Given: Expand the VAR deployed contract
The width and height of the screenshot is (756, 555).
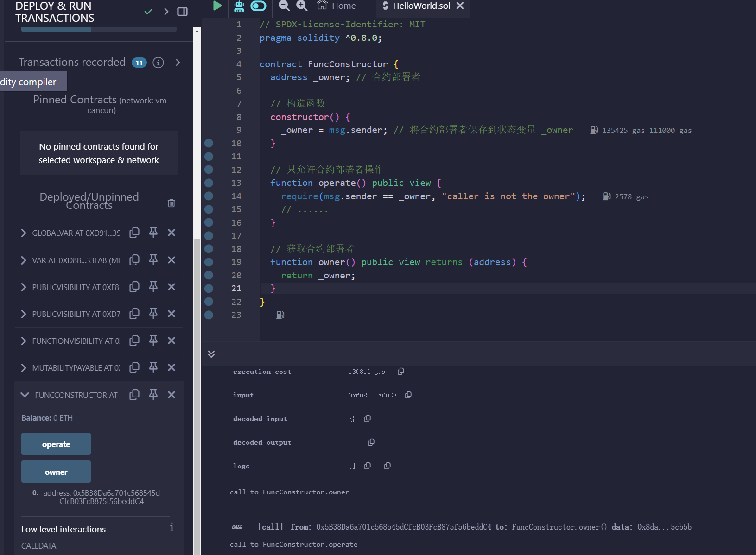Looking at the screenshot, I should pos(24,260).
